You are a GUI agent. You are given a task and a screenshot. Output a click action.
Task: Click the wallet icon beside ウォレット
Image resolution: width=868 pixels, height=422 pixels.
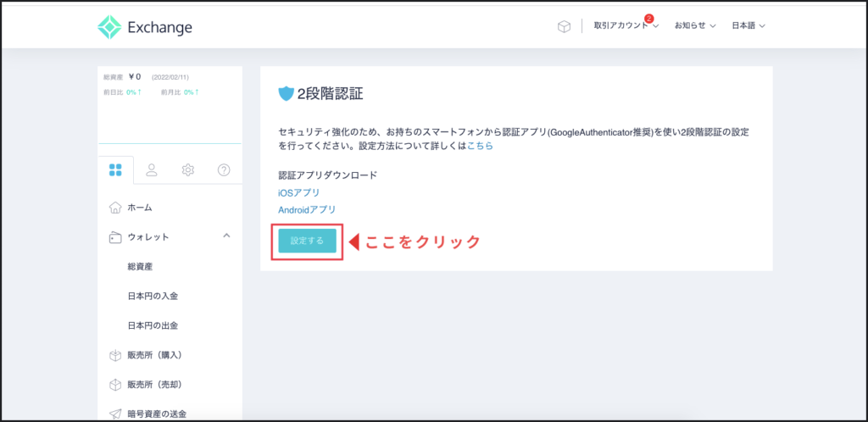click(114, 237)
